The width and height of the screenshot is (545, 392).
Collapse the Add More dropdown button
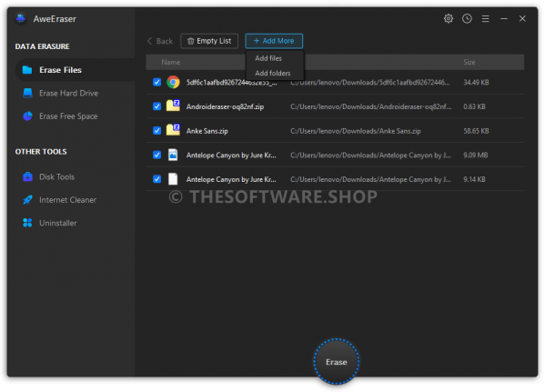(274, 41)
